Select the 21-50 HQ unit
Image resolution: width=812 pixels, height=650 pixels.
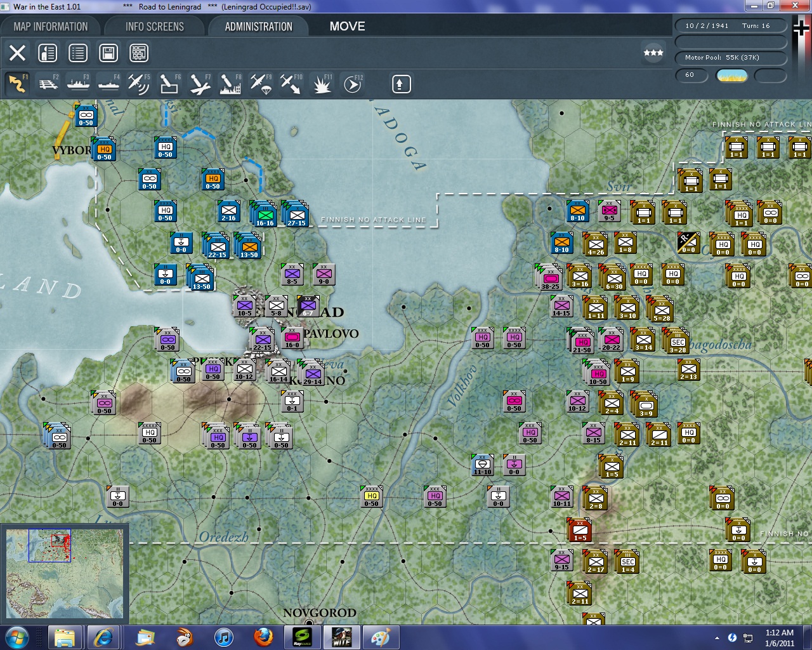pos(581,342)
